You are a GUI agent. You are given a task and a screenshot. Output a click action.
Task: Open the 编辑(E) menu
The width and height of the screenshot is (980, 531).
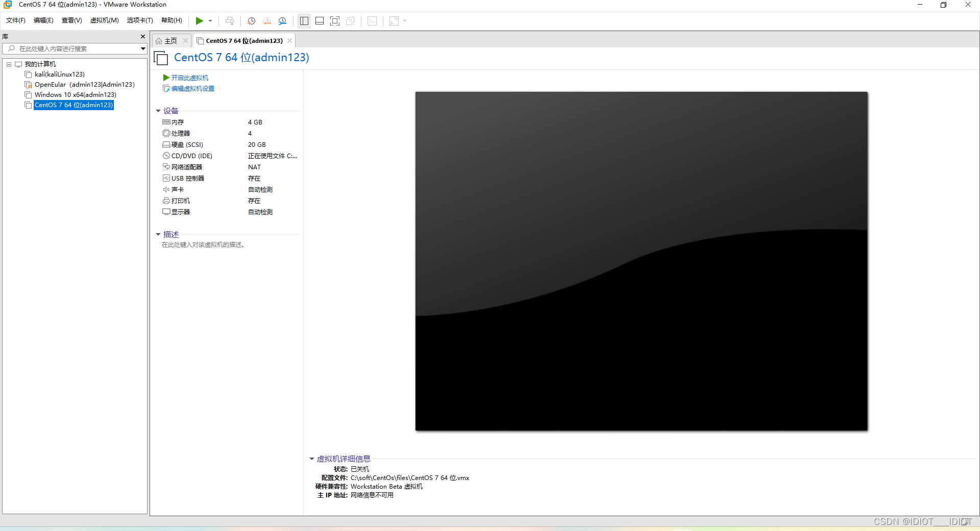pos(43,20)
